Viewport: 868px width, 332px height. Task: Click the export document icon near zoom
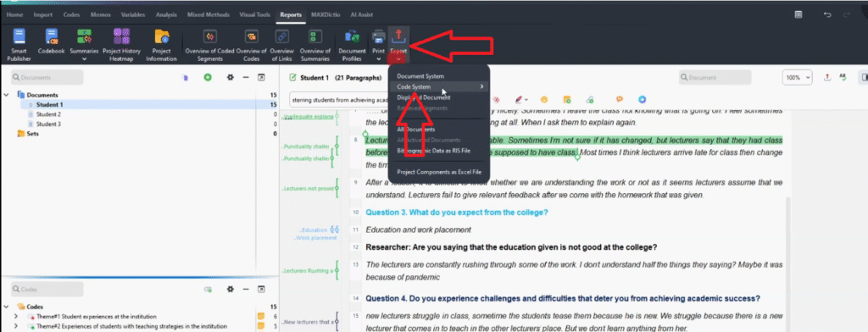pos(827,77)
